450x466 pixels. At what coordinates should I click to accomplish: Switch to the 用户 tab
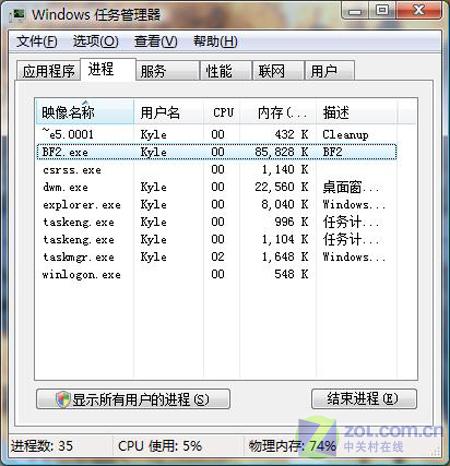[330, 71]
